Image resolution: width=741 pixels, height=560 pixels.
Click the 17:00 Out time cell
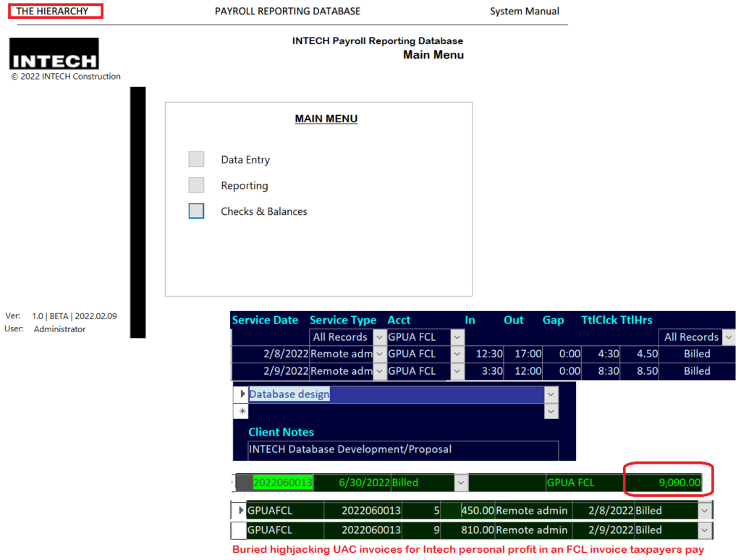[x=523, y=354]
